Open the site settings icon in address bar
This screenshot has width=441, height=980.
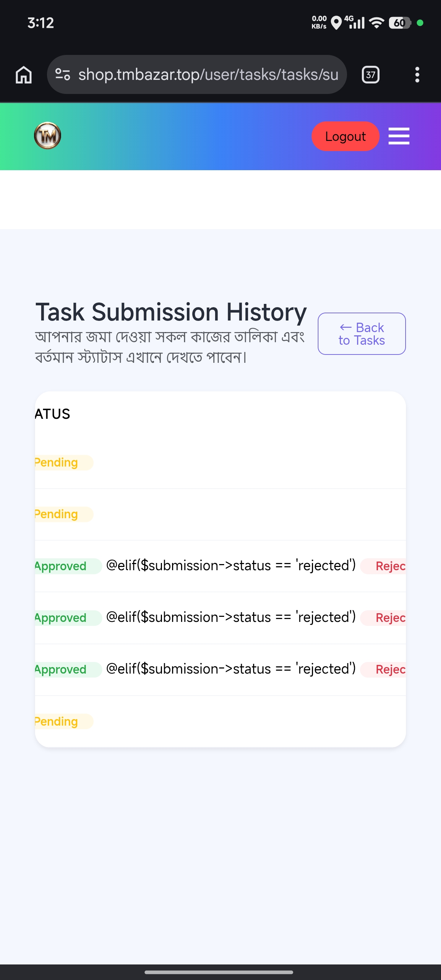click(x=63, y=74)
